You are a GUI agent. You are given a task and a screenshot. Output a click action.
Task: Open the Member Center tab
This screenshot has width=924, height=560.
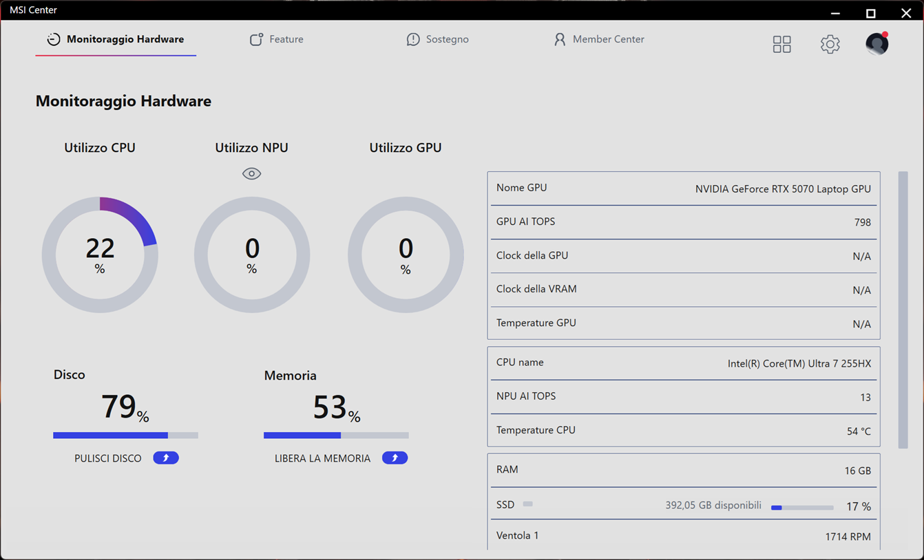[x=599, y=39]
